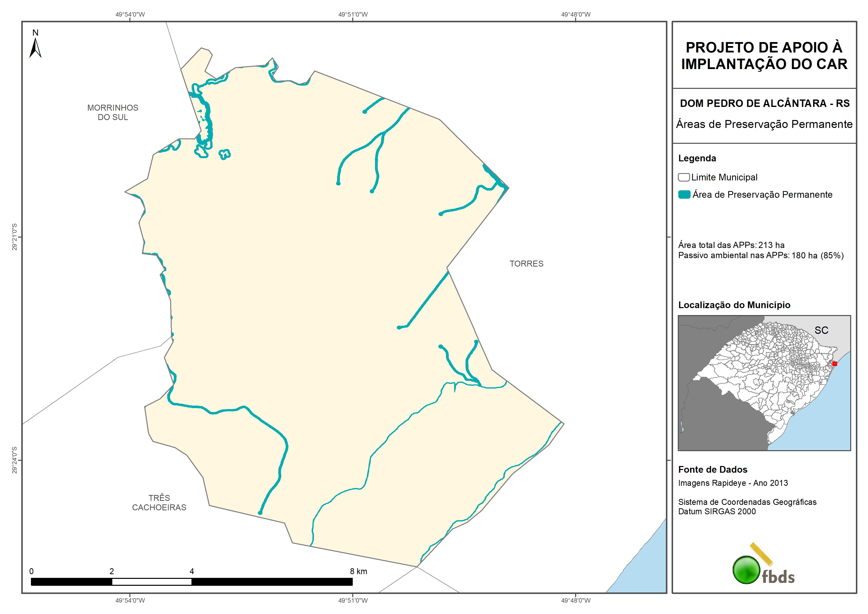Click the 29°21'0"S latitude label
Screen dimensions: 868x614
[14, 237]
